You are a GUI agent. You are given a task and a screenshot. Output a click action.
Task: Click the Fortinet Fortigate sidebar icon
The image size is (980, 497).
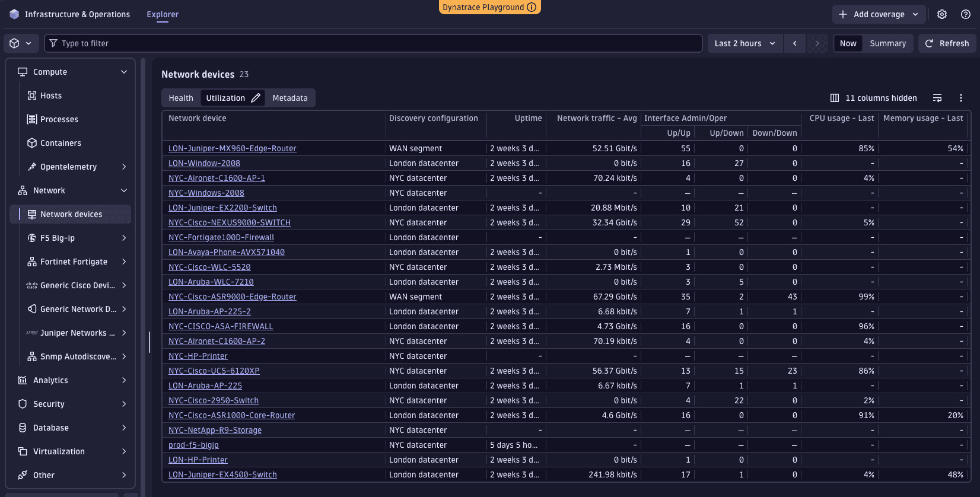coord(32,262)
